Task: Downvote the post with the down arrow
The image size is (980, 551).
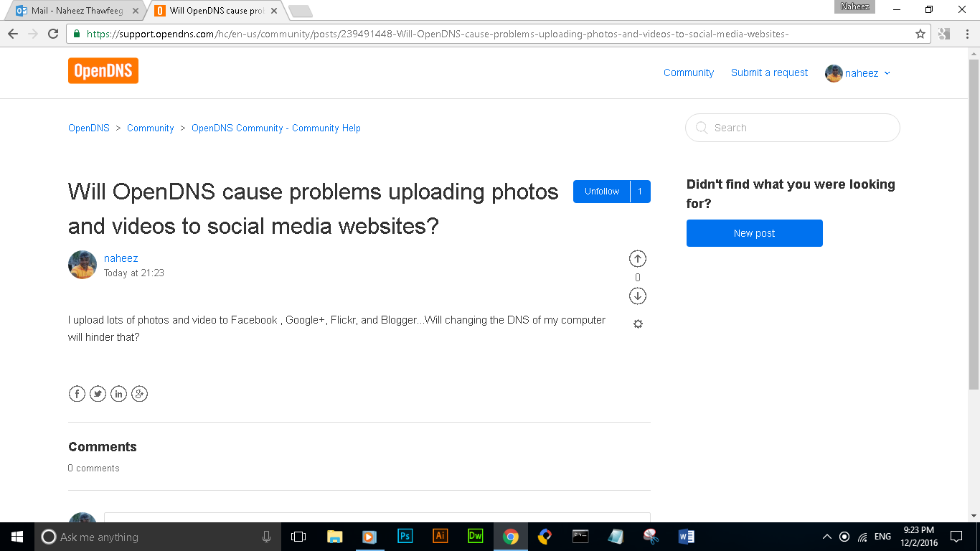Action: coord(638,296)
